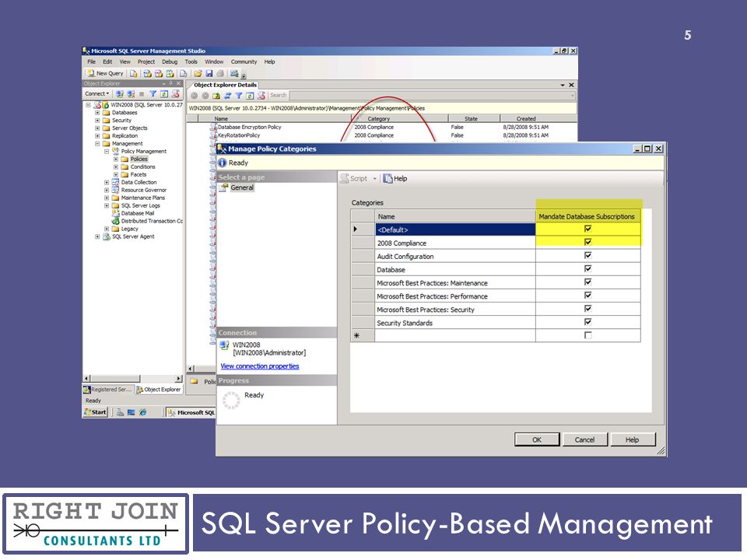This screenshot has width=747, height=560.
Task: Select Security Standards category name cell
Action: point(455,322)
